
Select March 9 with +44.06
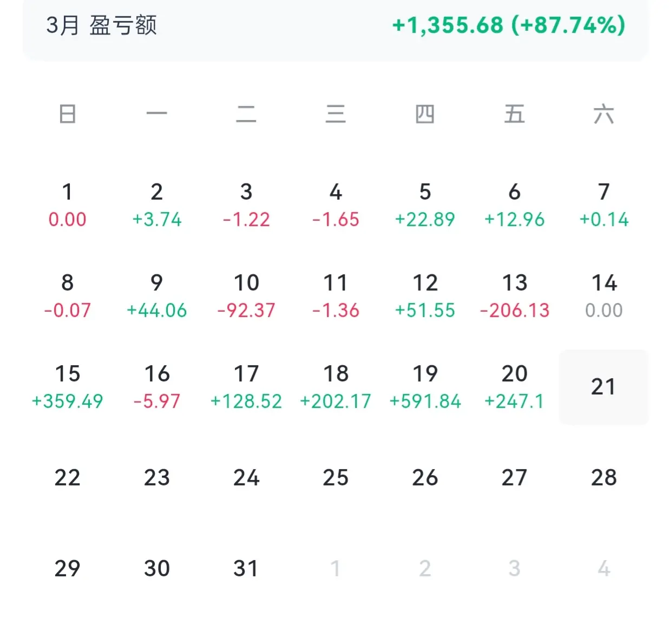click(157, 295)
